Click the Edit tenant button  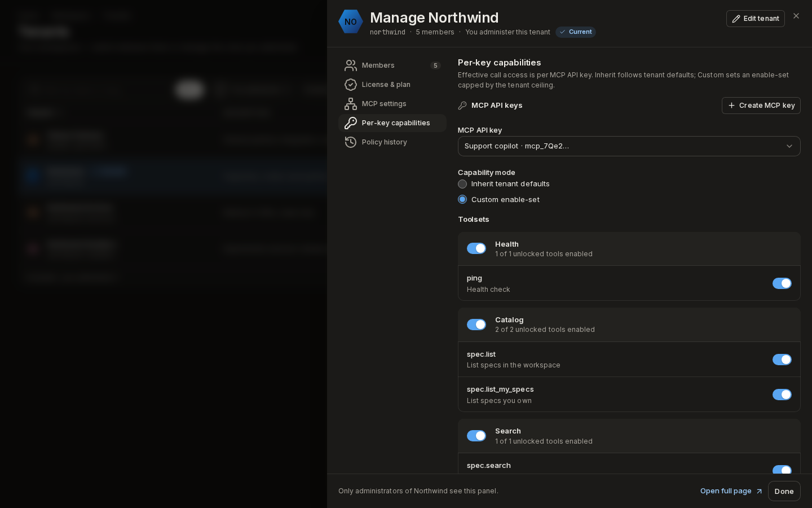pyautogui.click(x=756, y=19)
